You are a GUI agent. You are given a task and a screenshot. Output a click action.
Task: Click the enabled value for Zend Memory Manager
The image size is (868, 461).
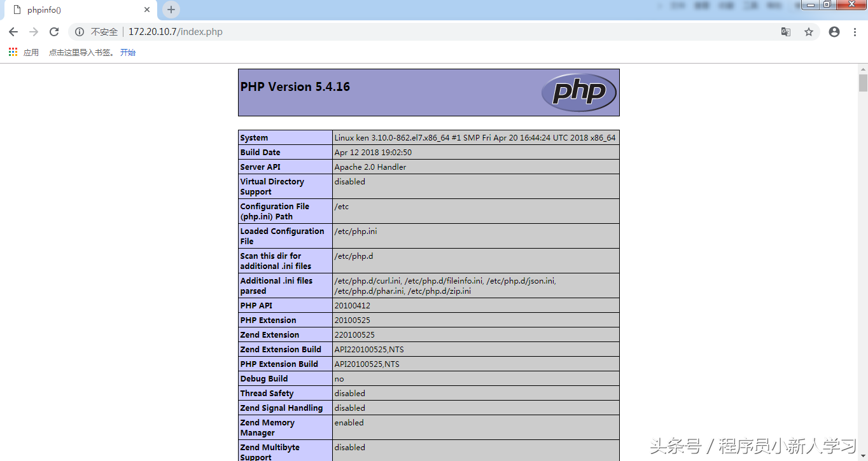point(349,423)
